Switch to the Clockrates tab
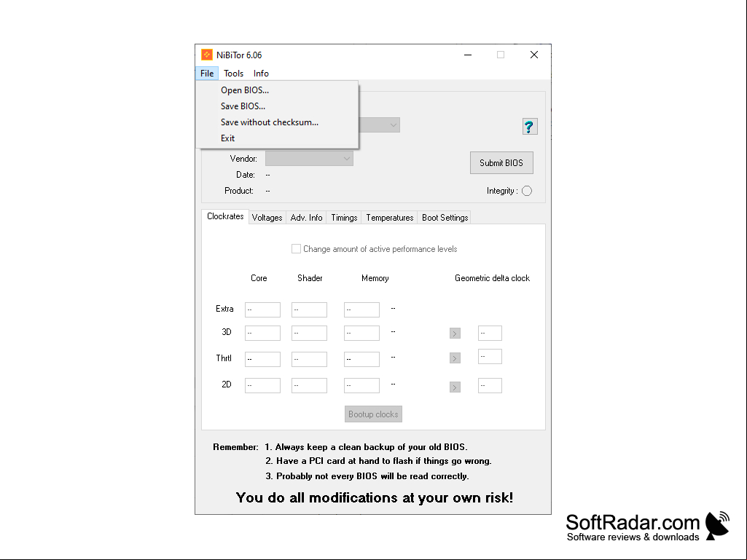This screenshot has height=560, width=747. [x=225, y=216]
